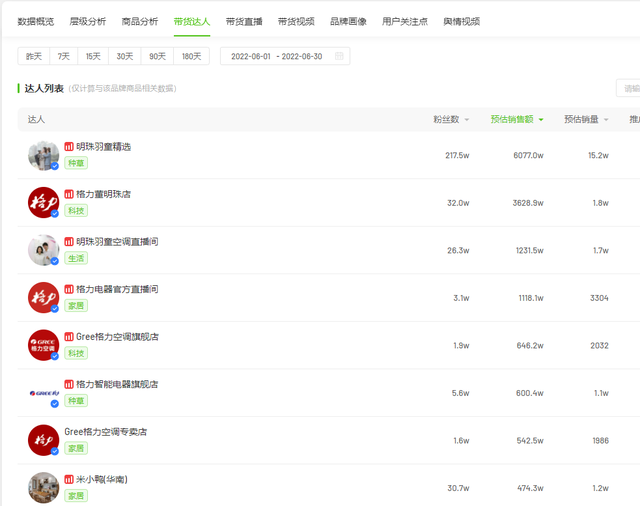This screenshot has width=640, height=506.
Task: Open 格力电器官方直播间 profile link
Action: pos(117,289)
